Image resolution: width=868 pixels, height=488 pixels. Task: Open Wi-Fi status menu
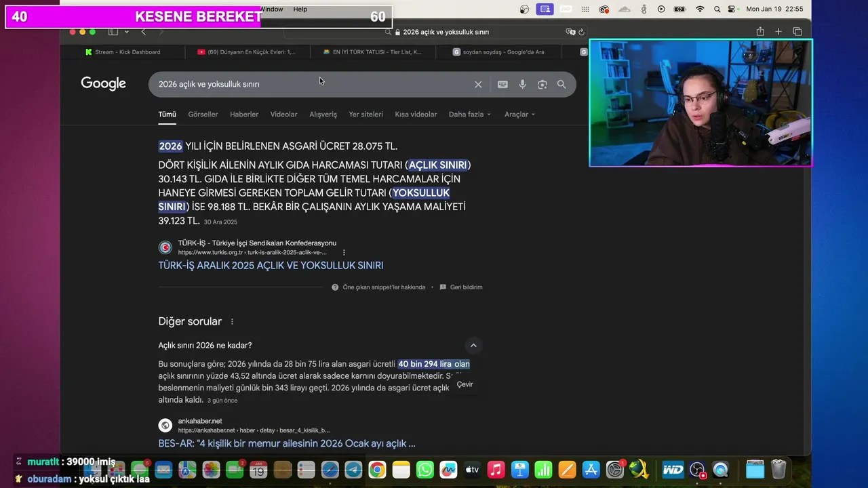click(700, 9)
